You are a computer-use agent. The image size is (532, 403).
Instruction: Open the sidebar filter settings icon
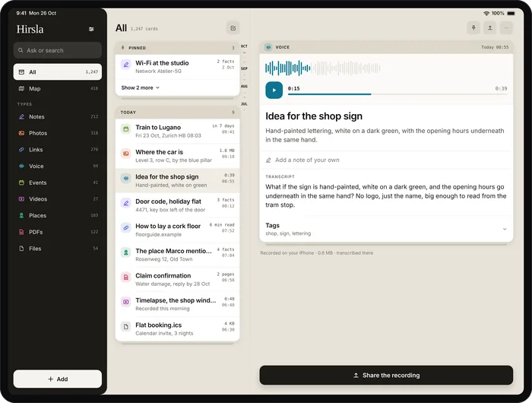coord(91,29)
